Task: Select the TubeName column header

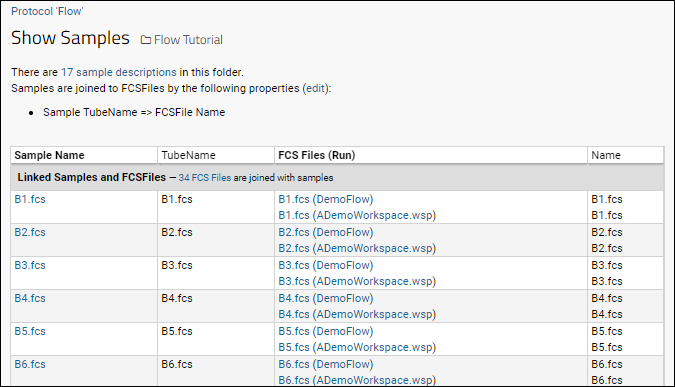Action: click(x=188, y=155)
